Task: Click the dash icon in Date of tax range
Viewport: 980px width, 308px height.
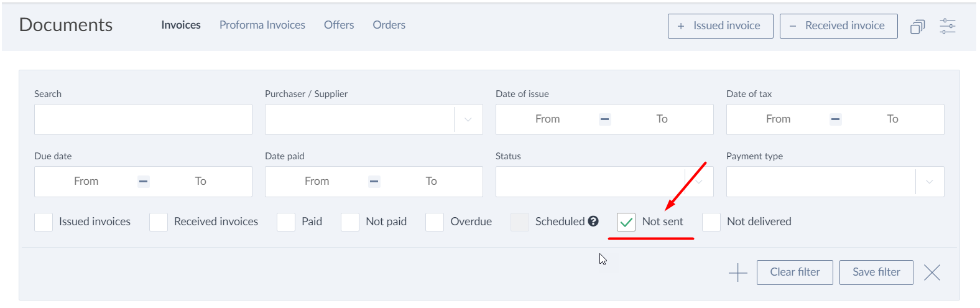Action: 835,119
